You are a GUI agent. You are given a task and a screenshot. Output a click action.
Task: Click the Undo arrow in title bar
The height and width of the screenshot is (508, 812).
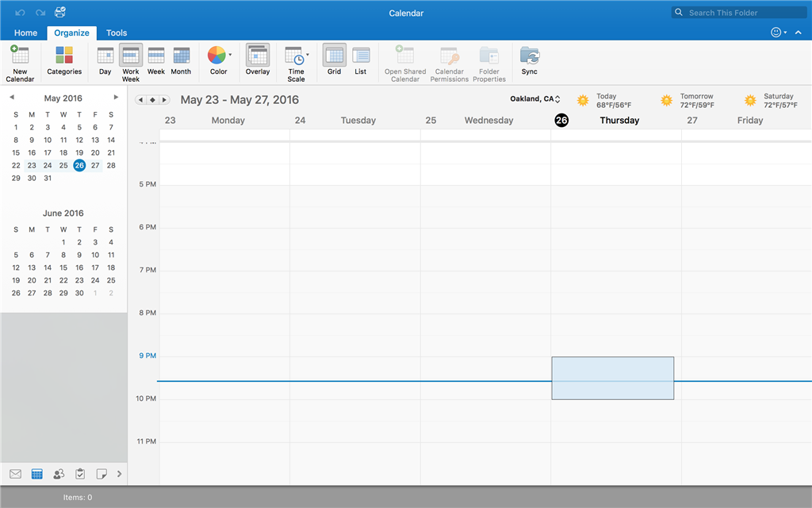coord(20,13)
